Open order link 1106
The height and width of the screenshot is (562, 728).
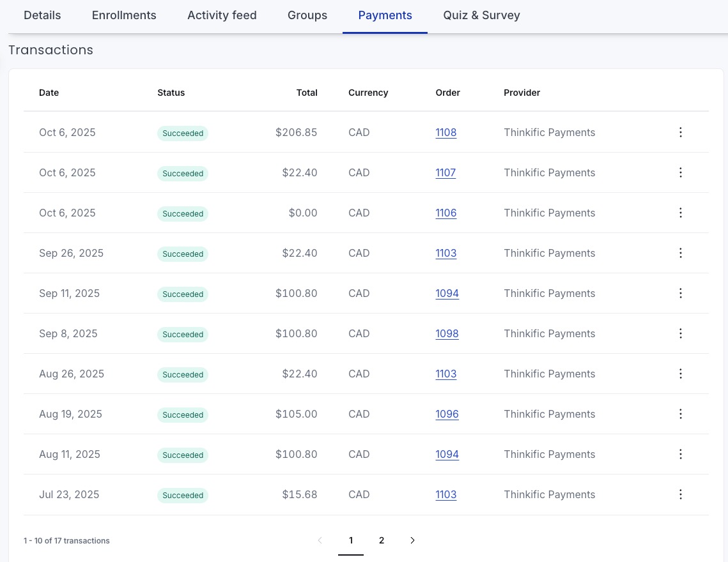point(445,213)
